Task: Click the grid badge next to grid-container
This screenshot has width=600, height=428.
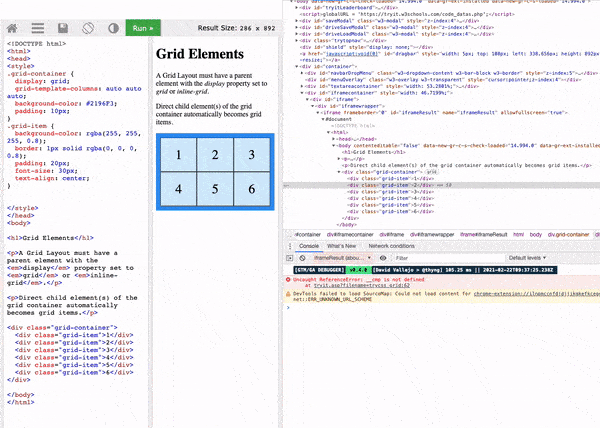Action: (x=432, y=172)
